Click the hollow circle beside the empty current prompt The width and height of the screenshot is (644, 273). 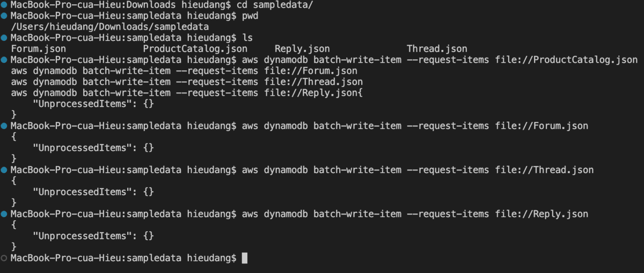4,258
